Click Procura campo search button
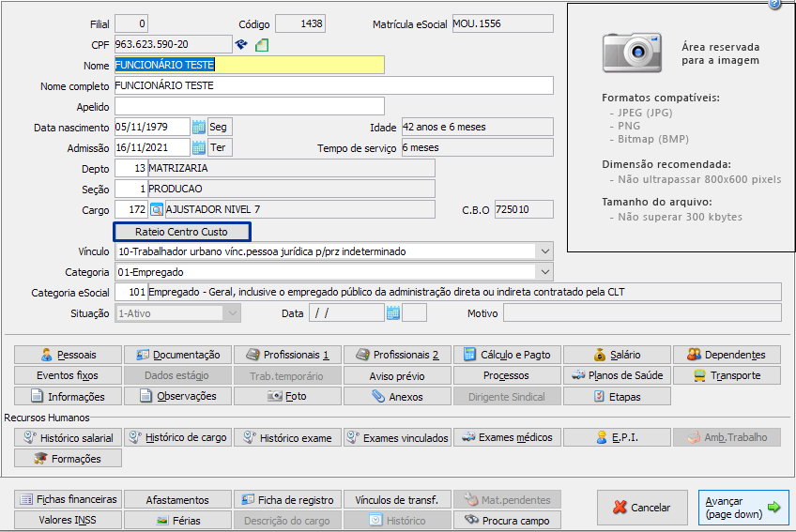Image resolution: width=796 pixels, height=532 pixels. [507, 521]
